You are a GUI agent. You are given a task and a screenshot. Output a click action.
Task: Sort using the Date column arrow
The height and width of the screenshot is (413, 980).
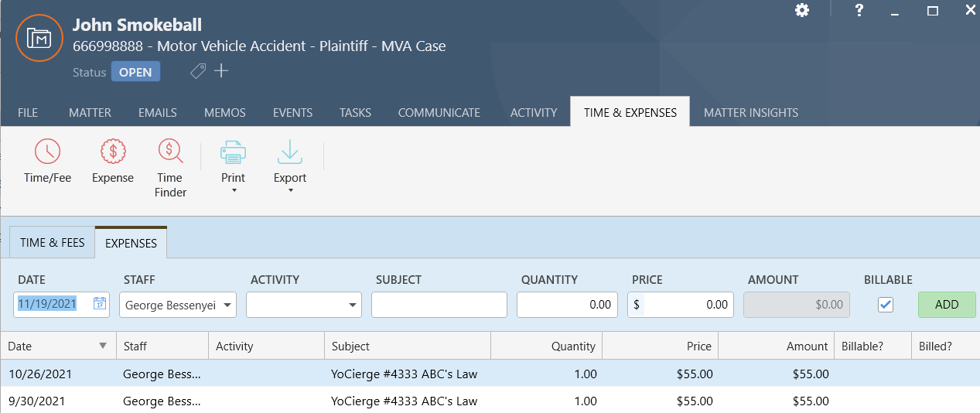pyautogui.click(x=103, y=346)
